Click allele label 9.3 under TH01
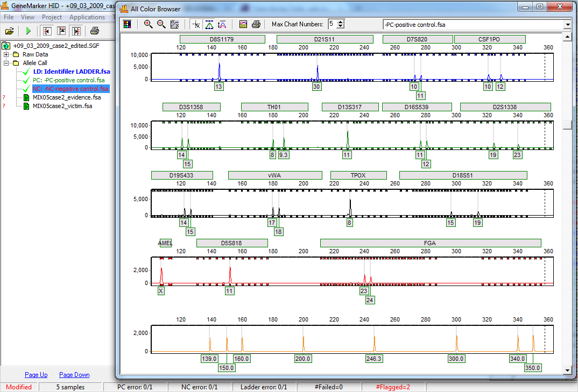 [x=284, y=155]
